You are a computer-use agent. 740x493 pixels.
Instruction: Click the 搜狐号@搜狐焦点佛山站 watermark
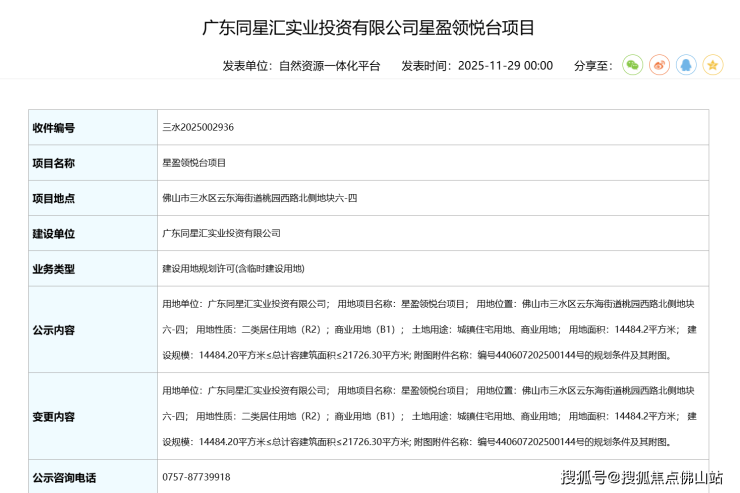(x=641, y=476)
